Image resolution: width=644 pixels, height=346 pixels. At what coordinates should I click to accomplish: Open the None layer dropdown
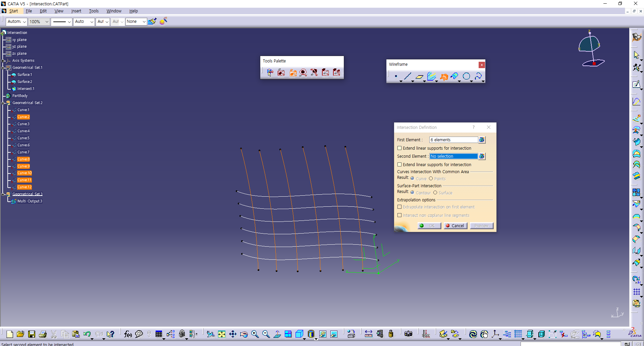pos(136,21)
